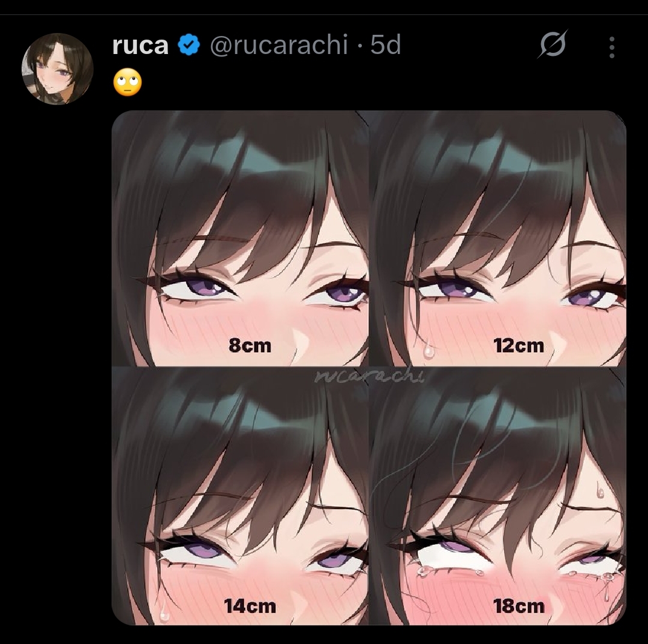Viewport: 648px width, 644px height.
Task: Open the image panel labeled 18cm
Action: point(498,496)
